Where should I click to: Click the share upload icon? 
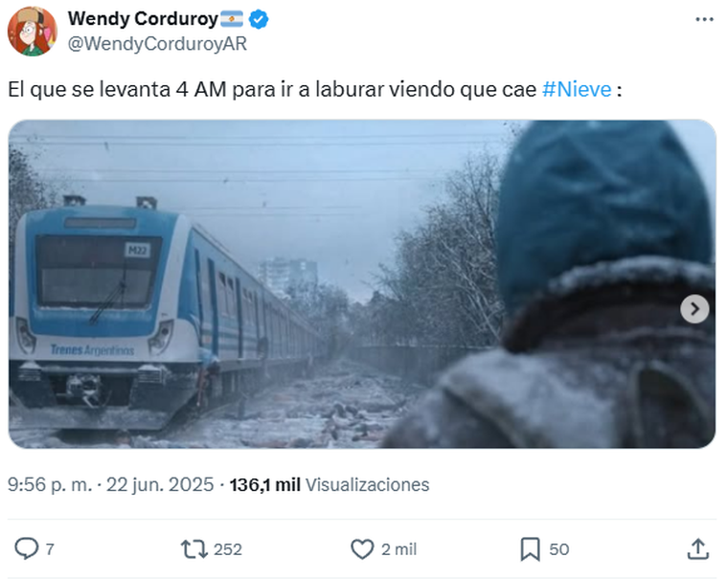click(x=697, y=549)
